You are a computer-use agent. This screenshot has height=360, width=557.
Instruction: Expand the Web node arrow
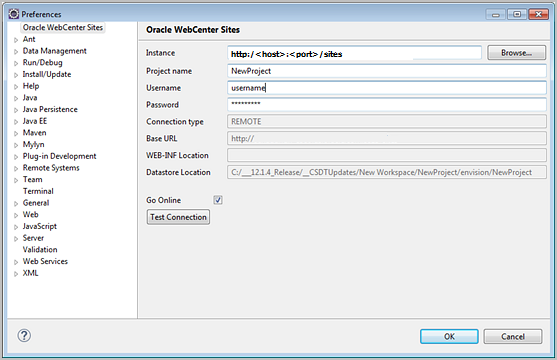tap(16, 215)
